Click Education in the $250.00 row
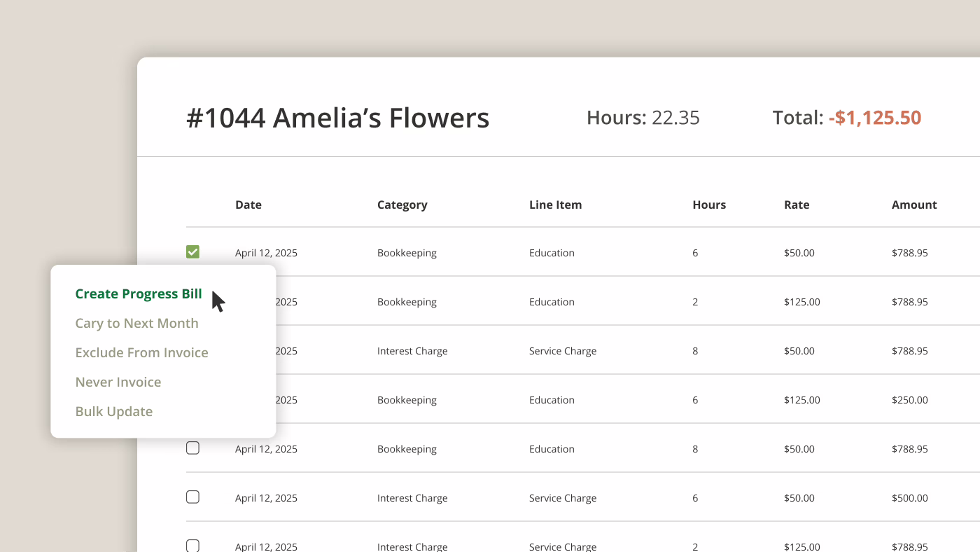This screenshot has height=552, width=980. tap(552, 400)
